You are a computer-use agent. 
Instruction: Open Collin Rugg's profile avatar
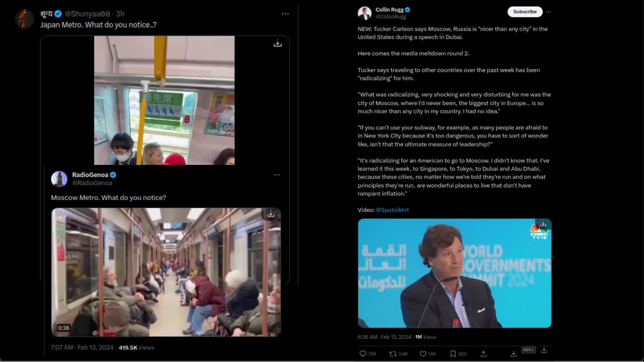(x=365, y=13)
